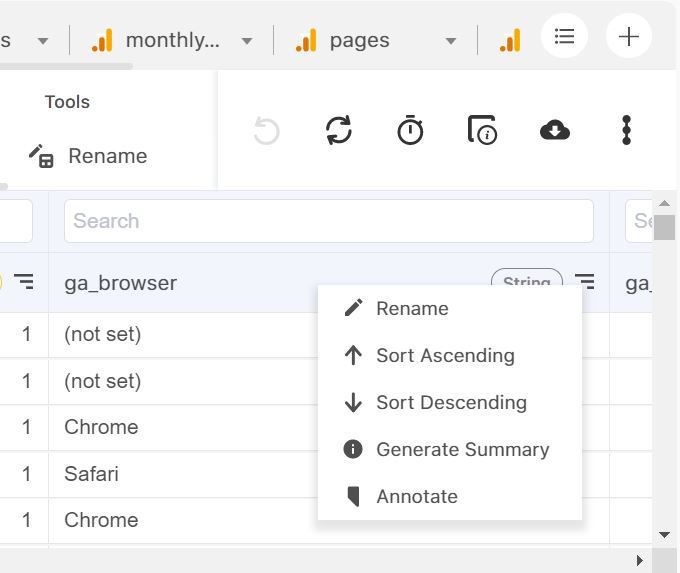The width and height of the screenshot is (680, 573).
Task: Add a new sheet with plus button
Action: (628, 36)
